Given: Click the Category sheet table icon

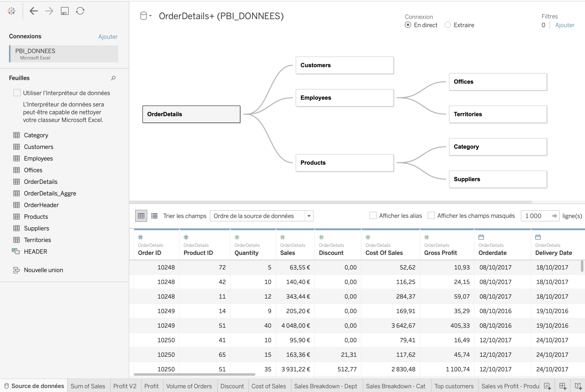Looking at the screenshot, I should coord(16,135).
